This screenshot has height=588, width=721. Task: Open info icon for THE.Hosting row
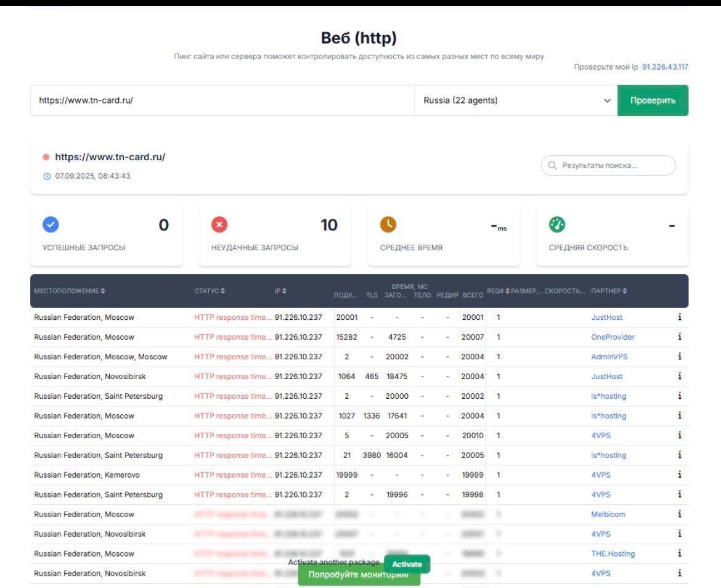pos(679,554)
